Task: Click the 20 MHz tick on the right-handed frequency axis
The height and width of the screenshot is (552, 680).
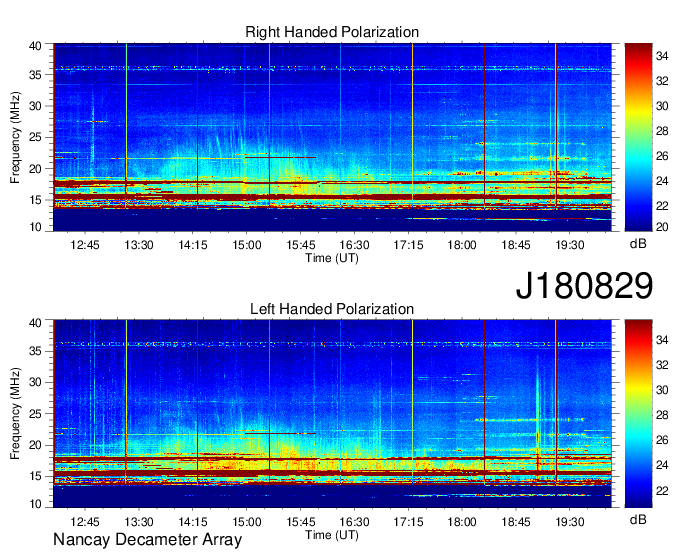Action: click(x=36, y=169)
